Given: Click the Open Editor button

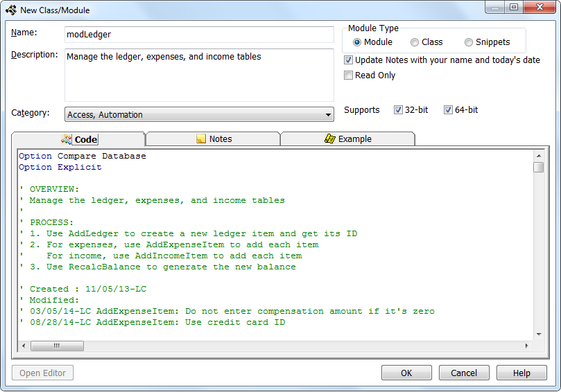Looking at the screenshot, I should pyautogui.click(x=42, y=373).
